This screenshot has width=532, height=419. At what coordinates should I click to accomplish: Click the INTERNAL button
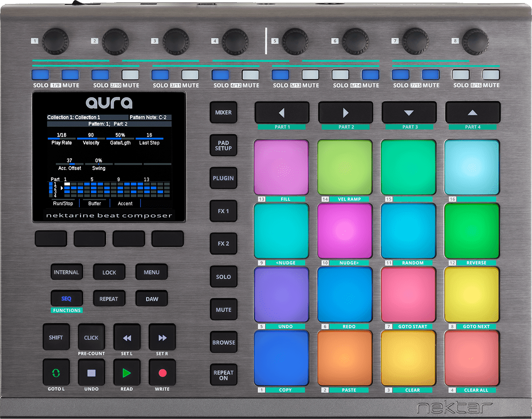tap(66, 273)
